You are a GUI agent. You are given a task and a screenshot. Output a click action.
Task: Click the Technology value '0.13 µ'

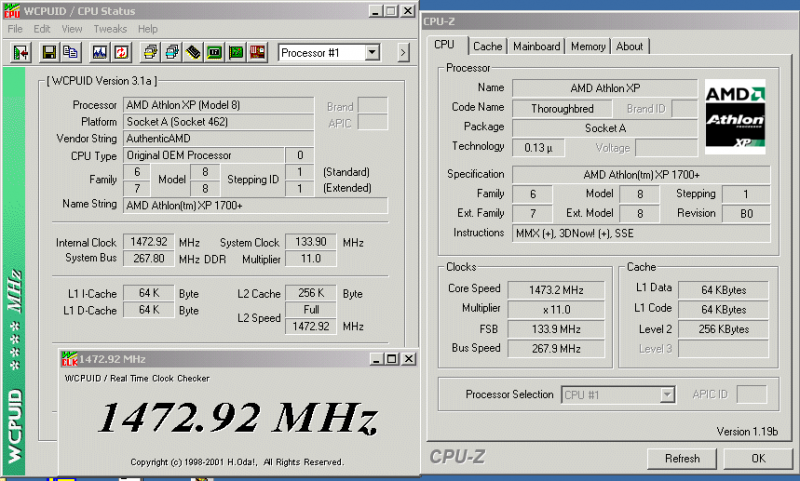(x=538, y=148)
